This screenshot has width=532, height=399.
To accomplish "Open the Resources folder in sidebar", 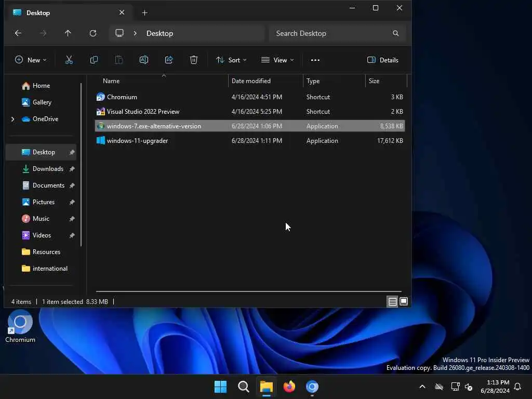I will click(41, 252).
